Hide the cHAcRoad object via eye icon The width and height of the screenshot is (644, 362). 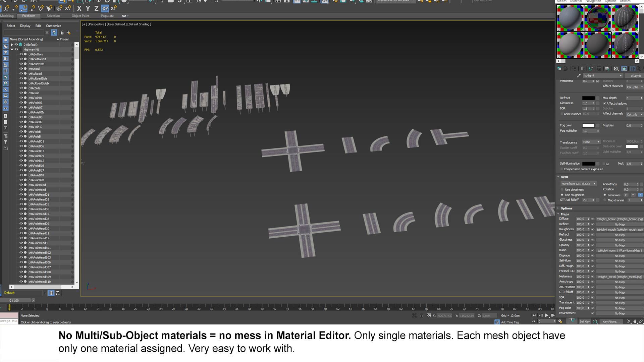pos(21,73)
